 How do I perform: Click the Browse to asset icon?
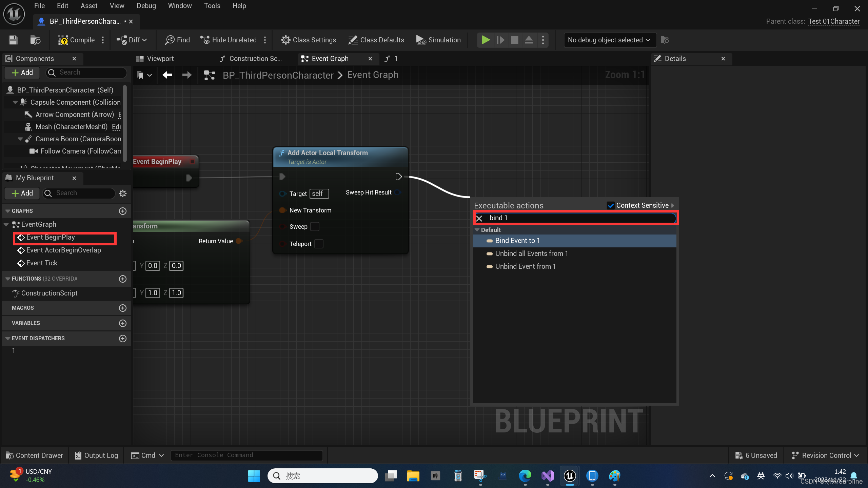click(35, 40)
